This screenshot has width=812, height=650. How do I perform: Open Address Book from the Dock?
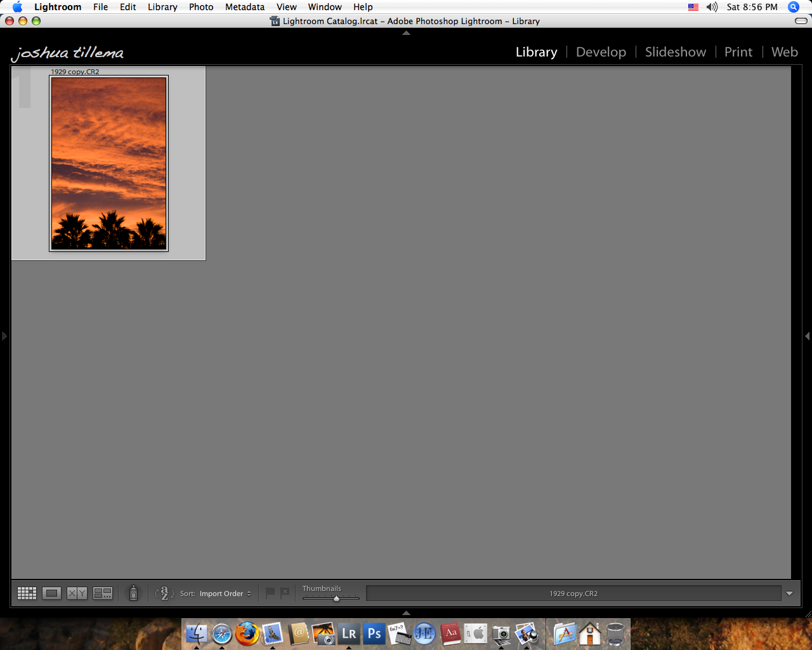(x=298, y=633)
